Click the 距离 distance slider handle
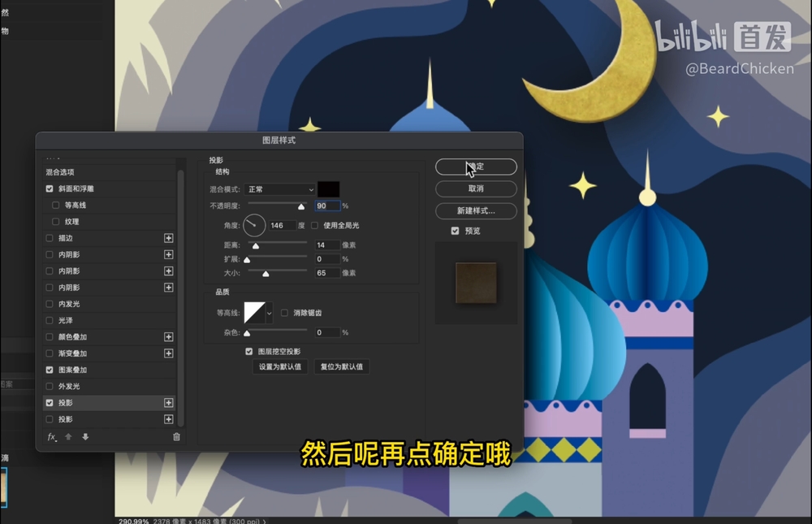The width and height of the screenshot is (812, 524). [x=256, y=245]
